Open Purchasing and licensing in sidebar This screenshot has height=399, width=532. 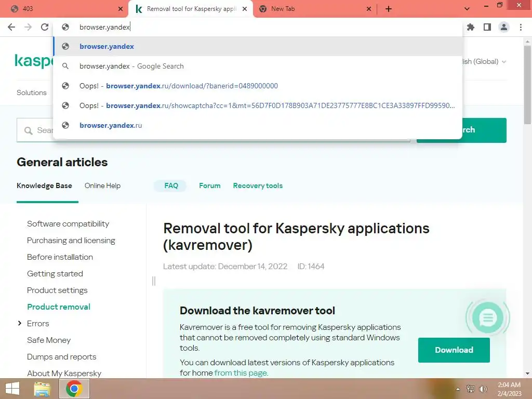pyautogui.click(x=71, y=240)
